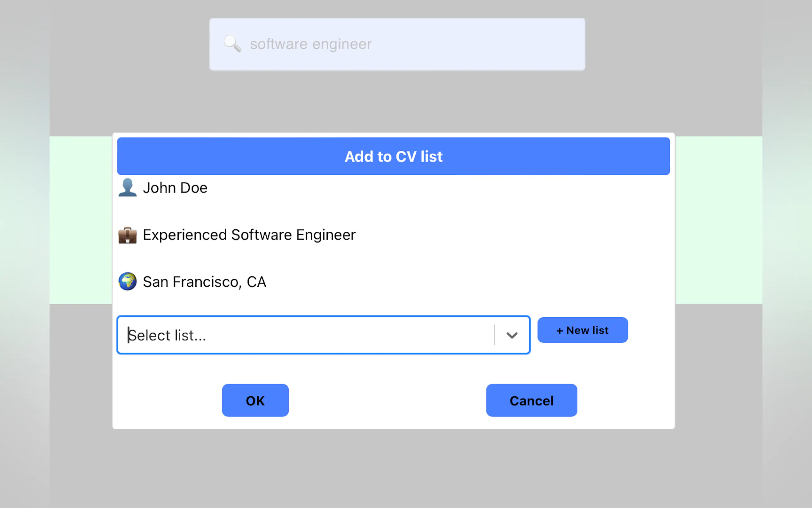The height and width of the screenshot is (508, 812).
Task: Click 'Experienced Software Engineer' title text
Action: tap(249, 235)
